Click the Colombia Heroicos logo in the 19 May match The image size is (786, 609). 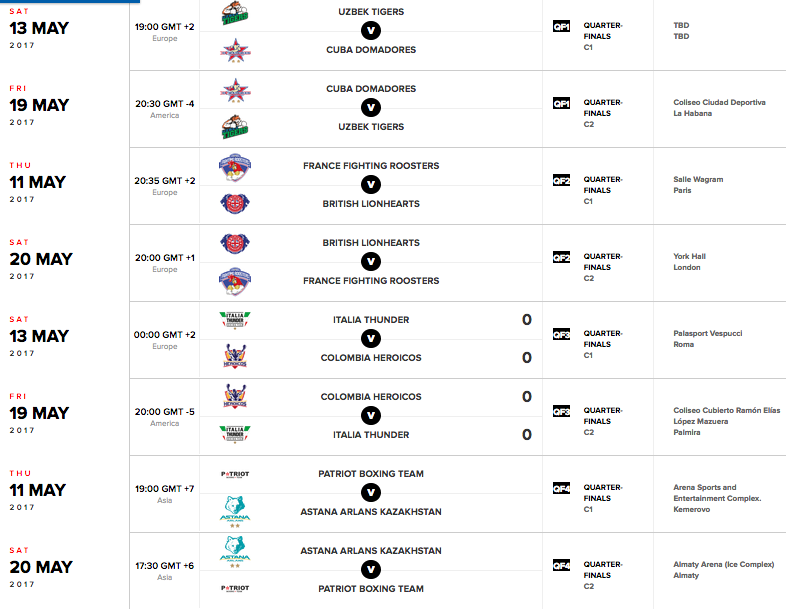pos(235,396)
